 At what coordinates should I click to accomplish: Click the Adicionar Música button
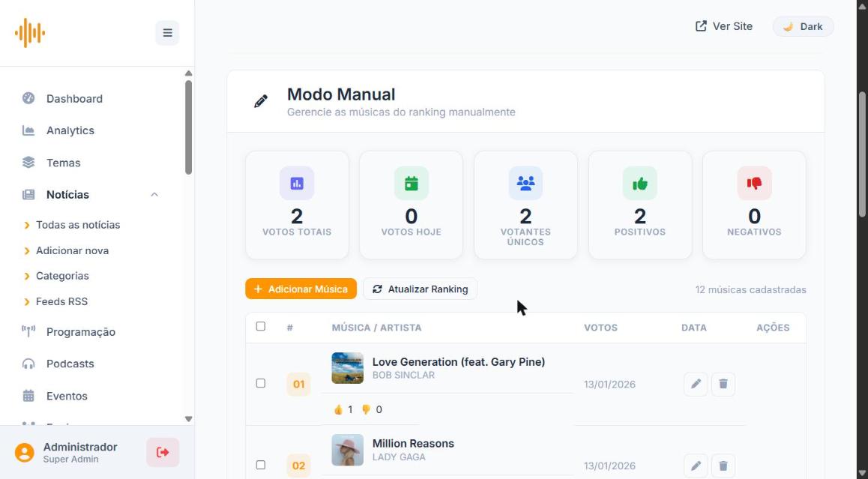(x=301, y=289)
